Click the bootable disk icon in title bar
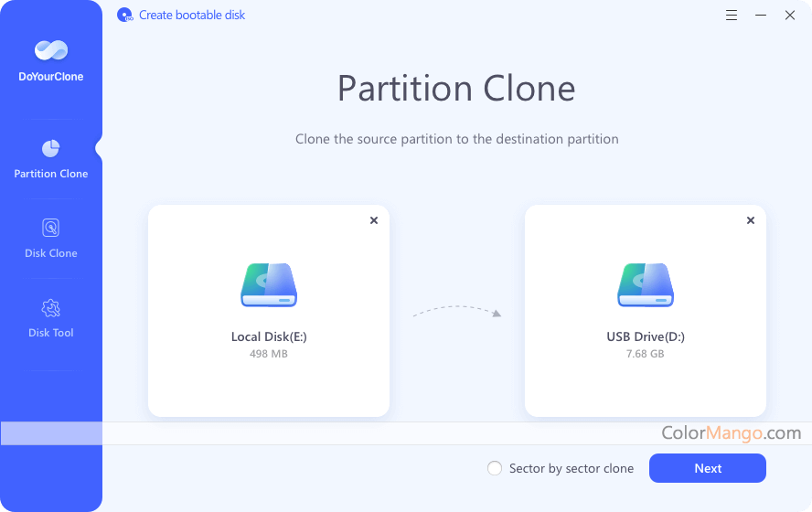Image resolution: width=812 pixels, height=512 pixels. (x=125, y=16)
